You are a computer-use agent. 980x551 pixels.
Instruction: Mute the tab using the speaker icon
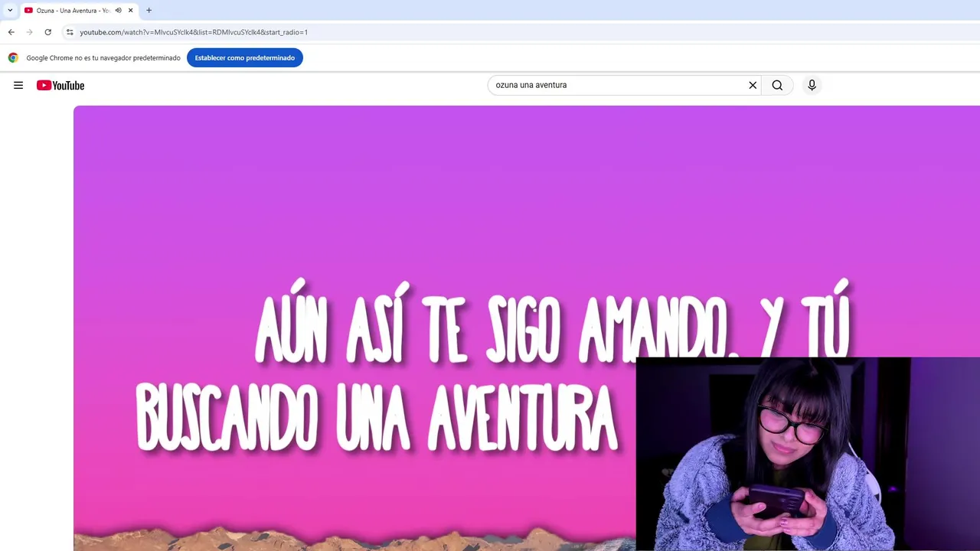118,11
